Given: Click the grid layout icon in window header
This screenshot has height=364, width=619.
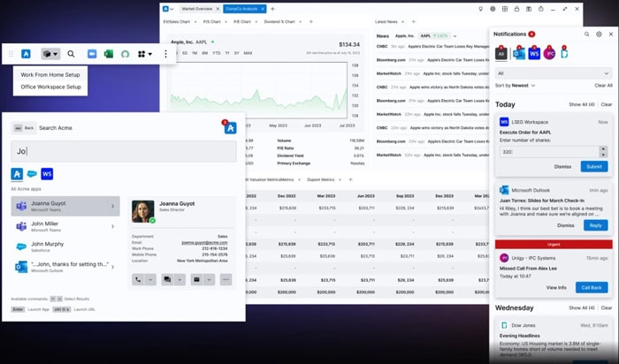Looking at the screenshot, I should tap(505, 9).
